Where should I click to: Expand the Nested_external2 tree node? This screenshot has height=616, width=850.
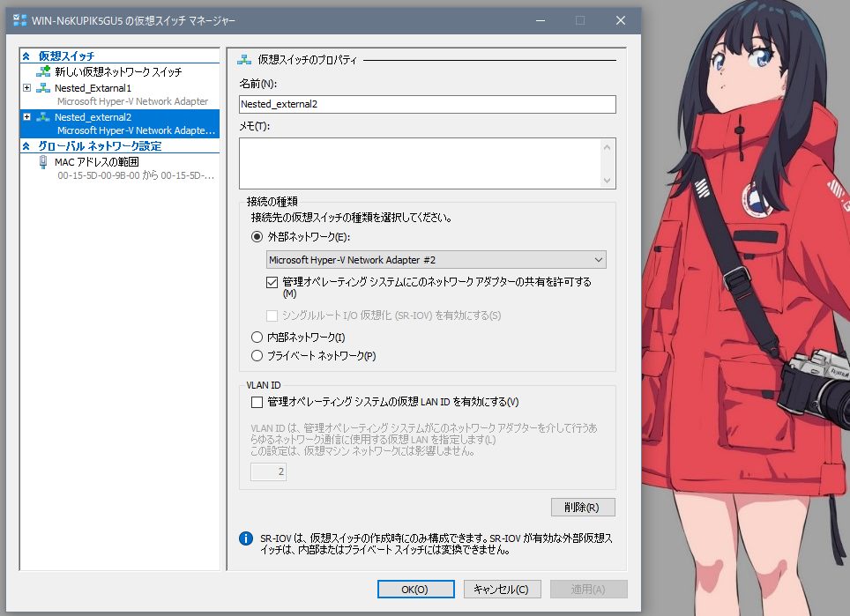pos(26,117)
